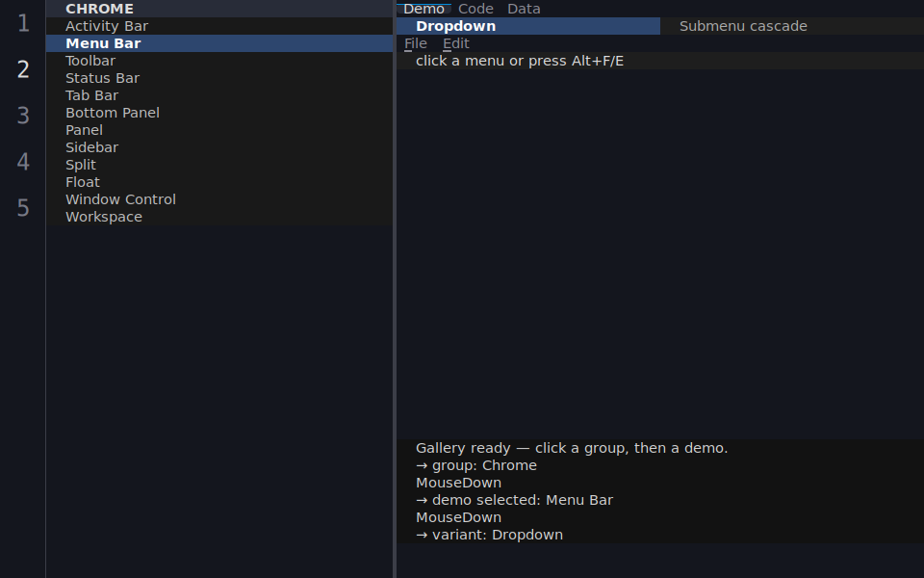
Task: Open the Bottom Panel demo
Action: (x=219, y=113)
